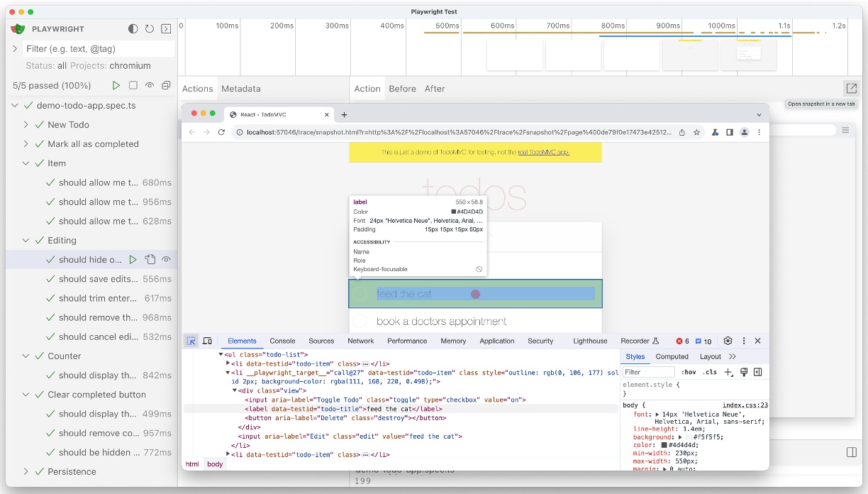Collapse the 'Editing' test group
868x494 pixels.
point(26,241)
